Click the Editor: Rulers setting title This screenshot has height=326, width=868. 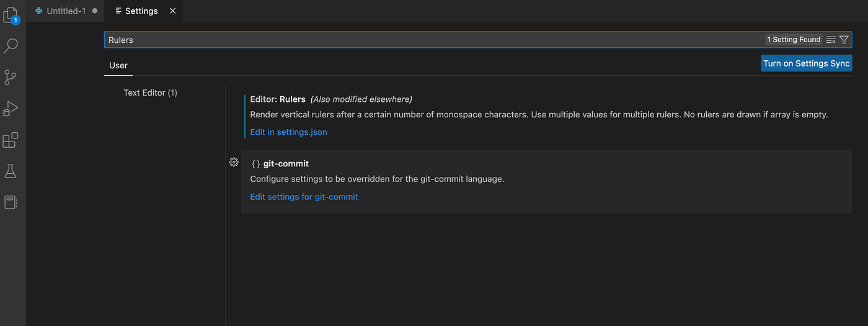278,99
